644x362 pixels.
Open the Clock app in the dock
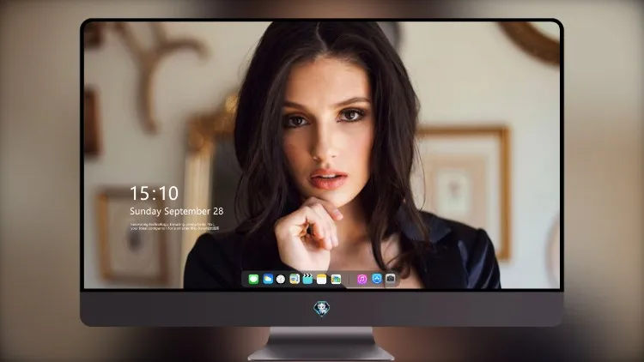click(281, 279)
